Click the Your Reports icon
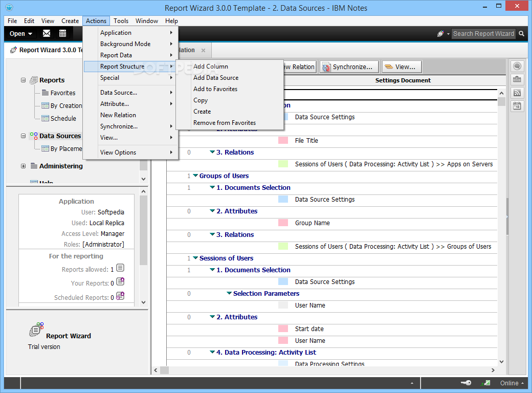The image size is (532, 393). click(x=120, y=281)
